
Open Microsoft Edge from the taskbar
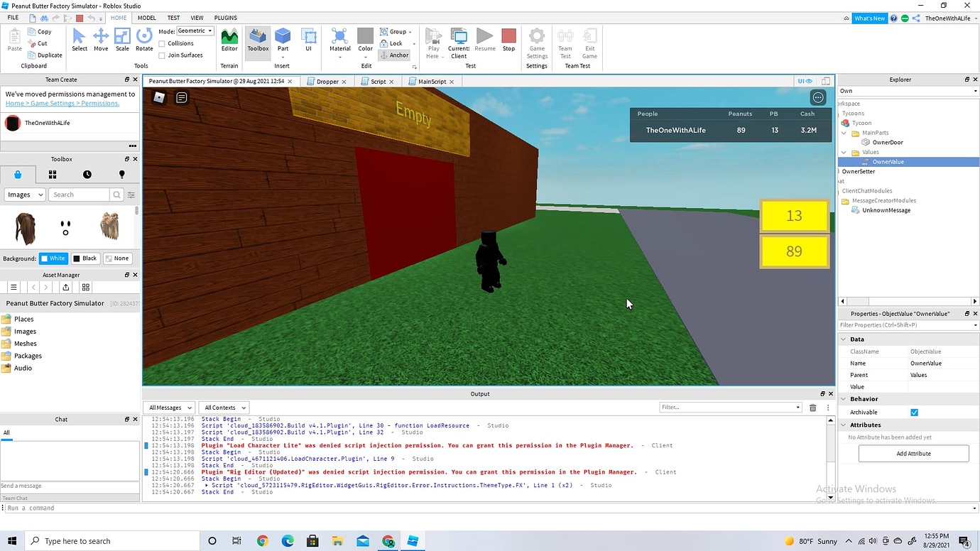tap(287, 541)
